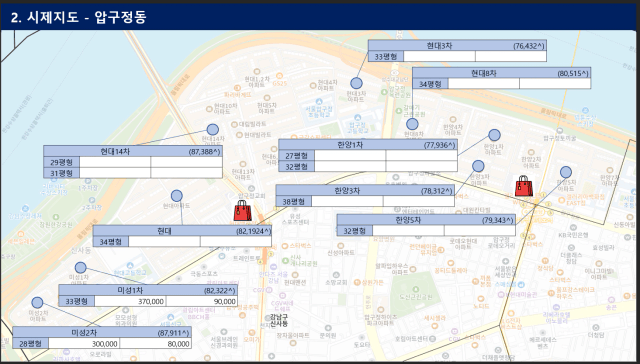
Task: Click the 한양3차 table header
Action: [x=365, y=191]
